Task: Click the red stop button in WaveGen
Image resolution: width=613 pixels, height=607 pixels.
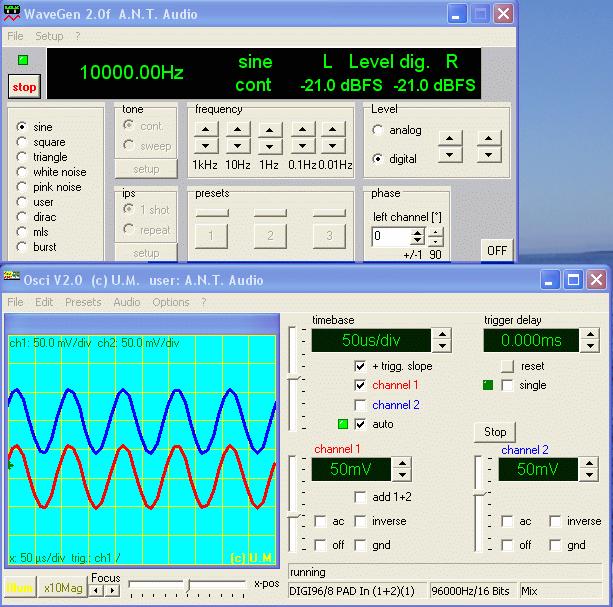Action: 24,86
